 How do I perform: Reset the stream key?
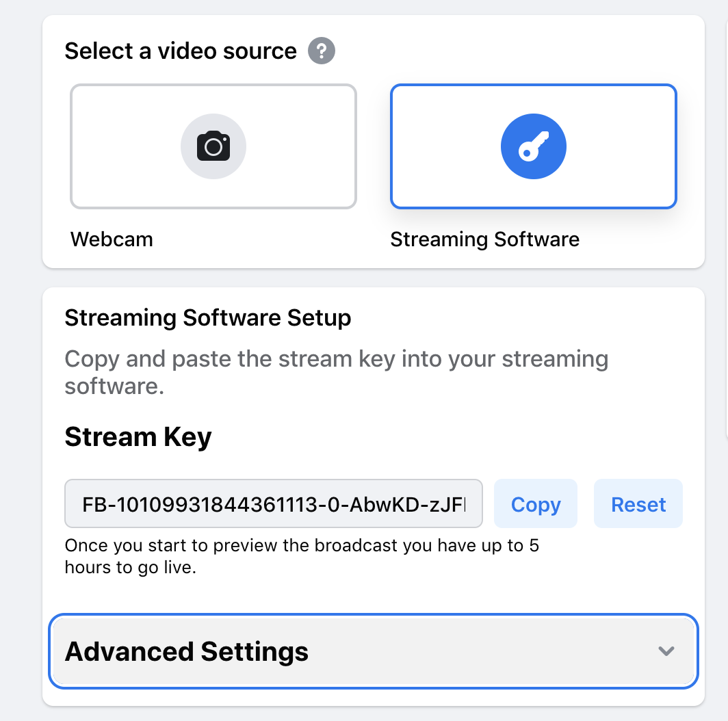pos(638,503)
